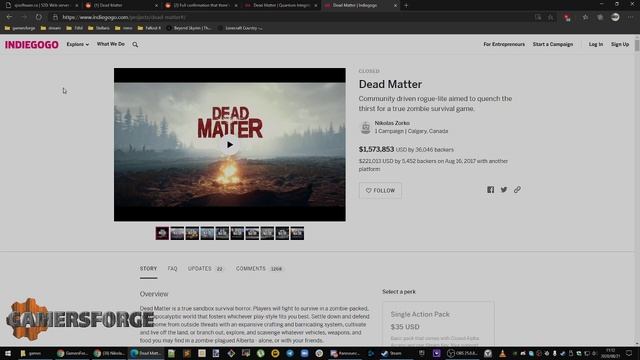This screenshot has height=360, width=640.
Task: Open the Windows Start menu
Action: coord(8,353)
